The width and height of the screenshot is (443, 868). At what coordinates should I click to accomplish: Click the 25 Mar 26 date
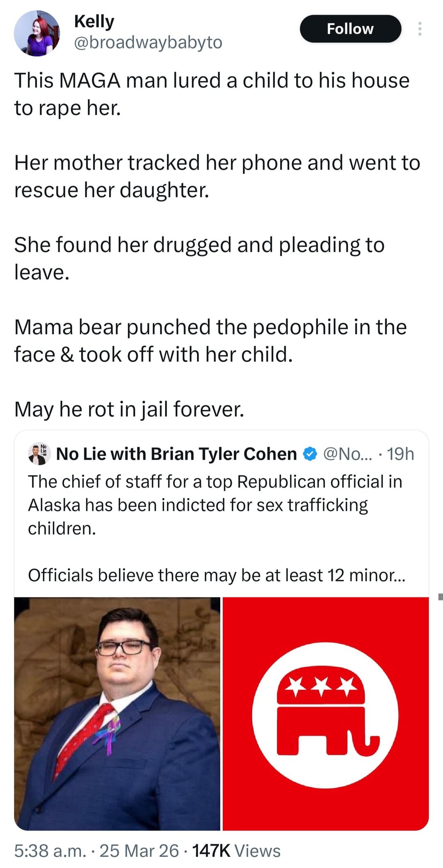pos(139,851)
